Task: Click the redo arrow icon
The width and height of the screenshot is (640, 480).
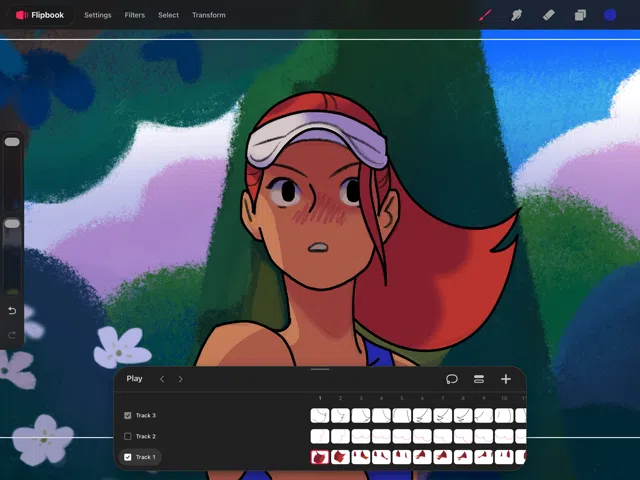Action: click(12, 335)
